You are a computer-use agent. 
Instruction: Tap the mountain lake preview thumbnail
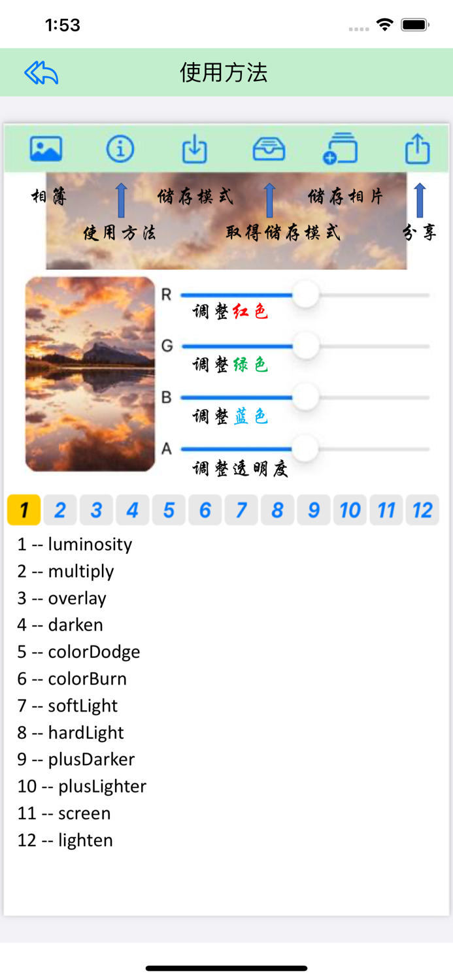[x=90, y=374]
